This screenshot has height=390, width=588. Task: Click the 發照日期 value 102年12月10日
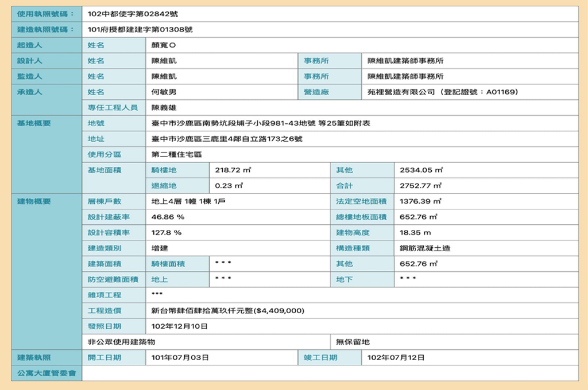click(x=179, y=326)
